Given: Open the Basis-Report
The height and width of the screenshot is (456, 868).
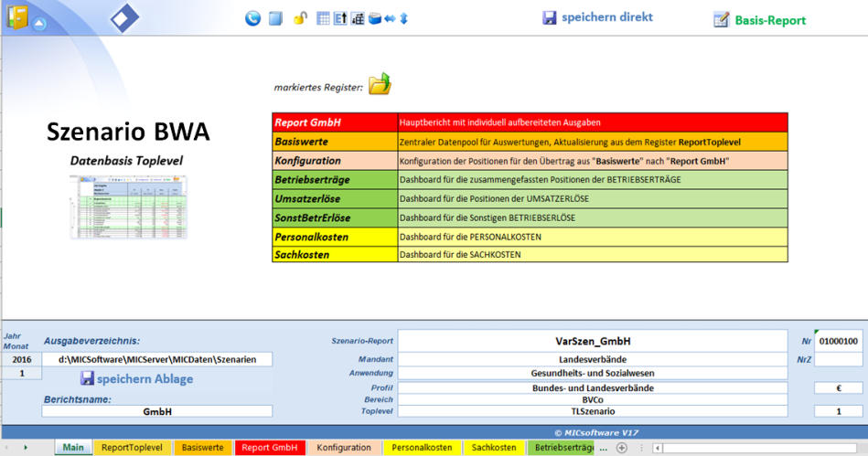Looking at the screenshot, I should click(760, 19).
